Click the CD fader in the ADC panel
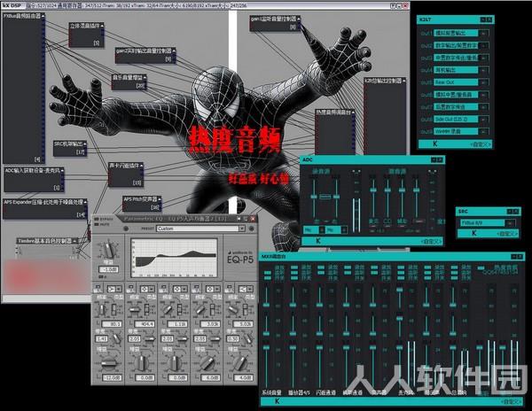Screen dimensions: 532x411 [387, 190]
